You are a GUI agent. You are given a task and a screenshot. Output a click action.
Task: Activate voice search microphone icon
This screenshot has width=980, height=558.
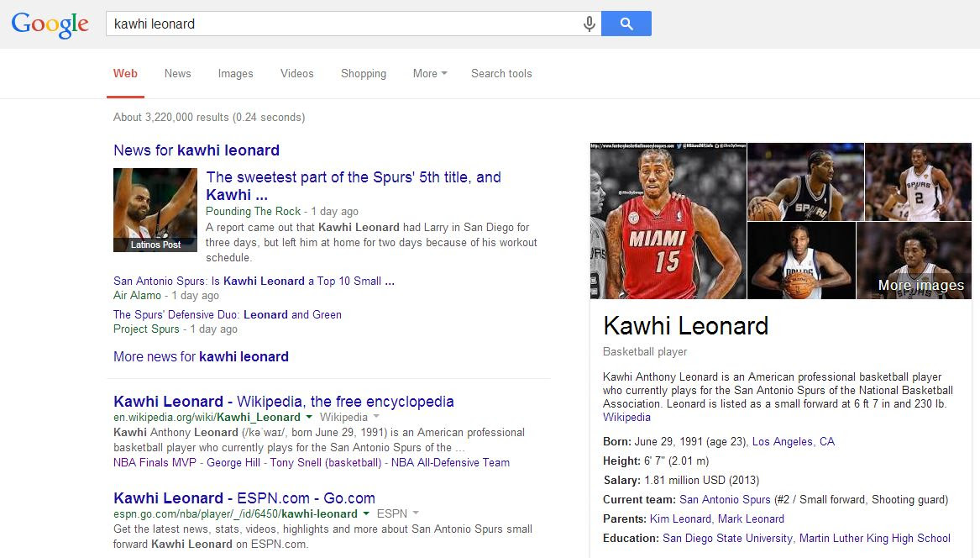pyautogui.click(x=589, y=24)
